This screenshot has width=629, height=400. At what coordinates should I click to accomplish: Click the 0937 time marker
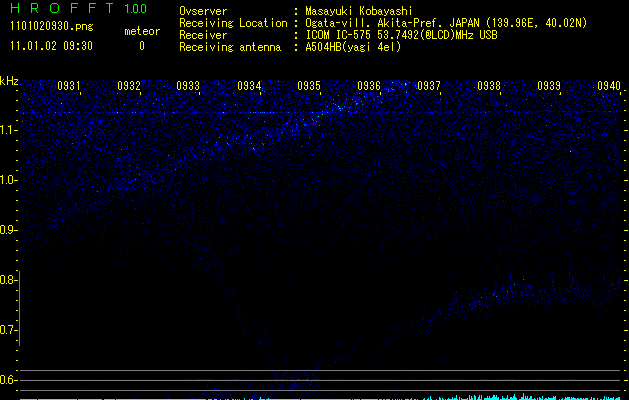pyautogui.click(x=429, y=86)
